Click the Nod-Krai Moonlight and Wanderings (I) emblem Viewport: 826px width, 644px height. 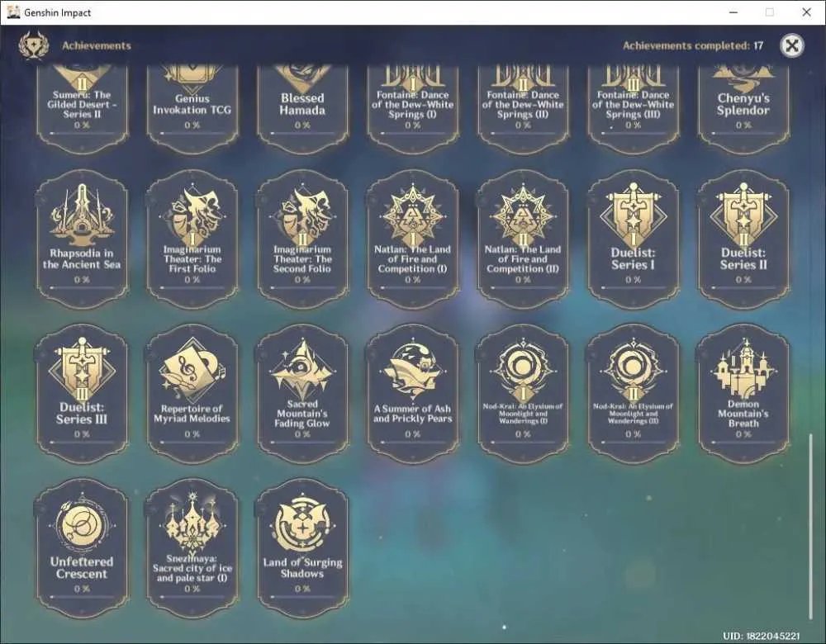click(523, 368)
